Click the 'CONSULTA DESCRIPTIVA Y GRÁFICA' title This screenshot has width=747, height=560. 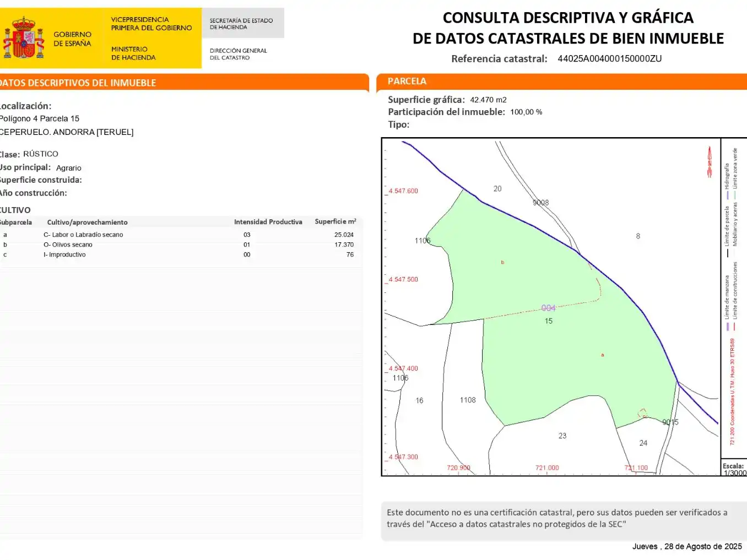coord(568,18)
